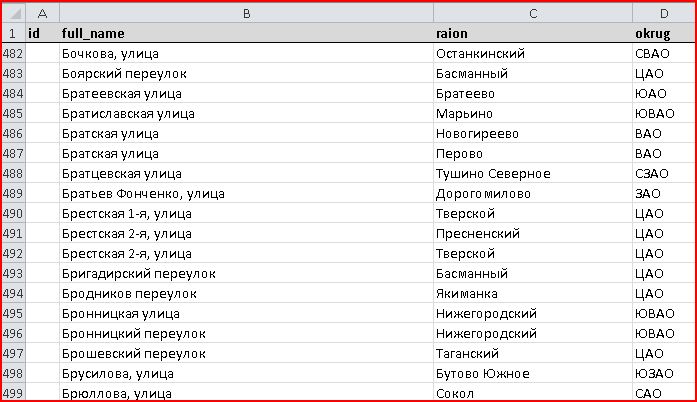Screen dimensions: 697x402
Task: Select column A header
Action: (42, 13)
